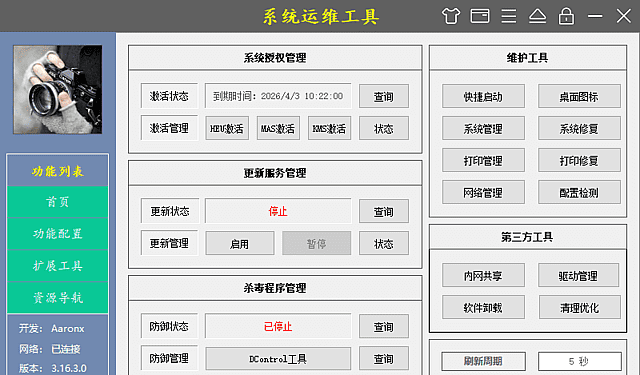640x375 pixels.
Task: Click the 更新管理 label
Action: pos(169,243)
